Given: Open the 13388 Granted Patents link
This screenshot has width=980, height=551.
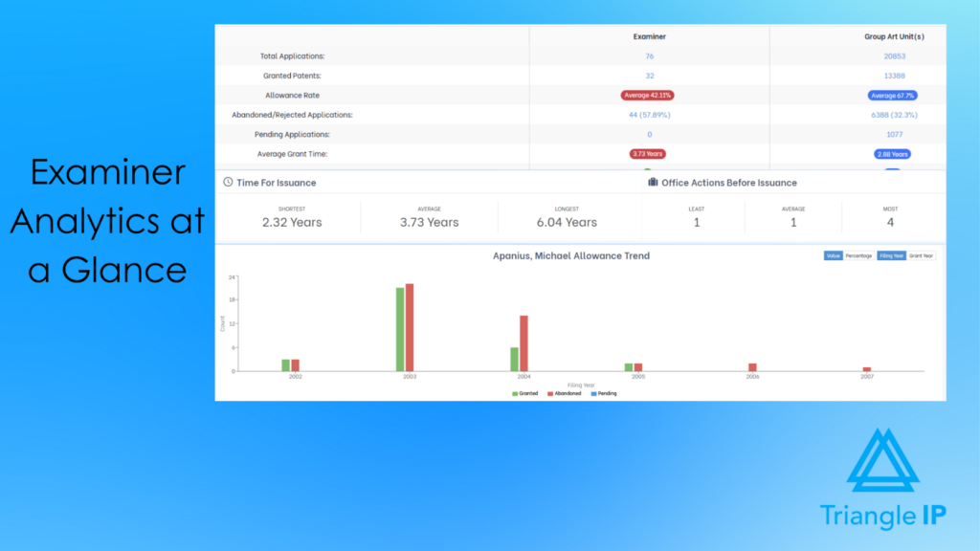Looking at the screenshot, I should (x=893, y=76).
